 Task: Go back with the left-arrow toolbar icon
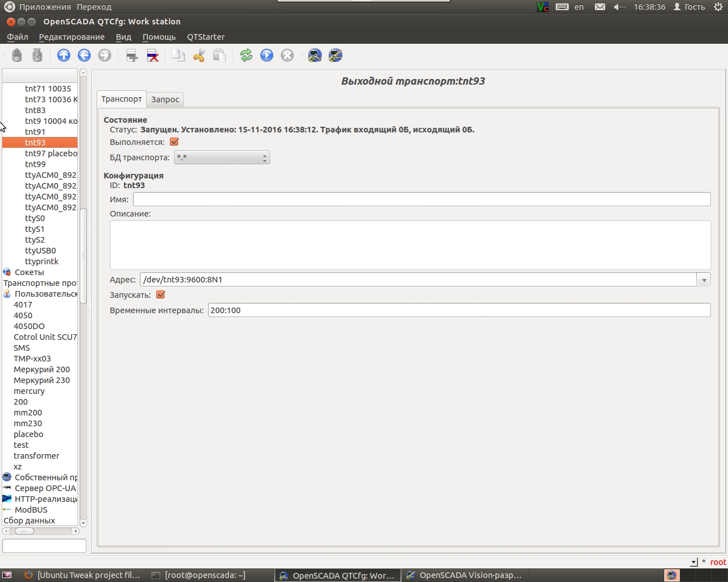click(84, 55)
